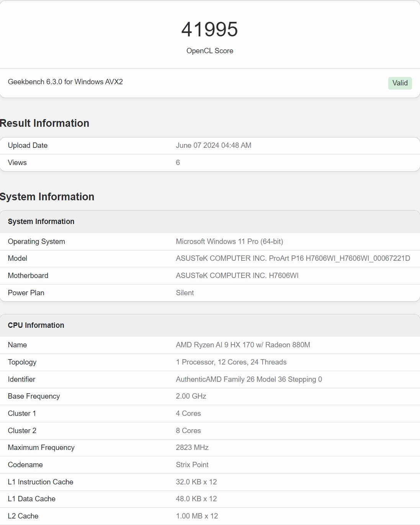This screenshot has height=525, width=420.
Task: Click the Codename value Strix Point
Action: [192, 465]
